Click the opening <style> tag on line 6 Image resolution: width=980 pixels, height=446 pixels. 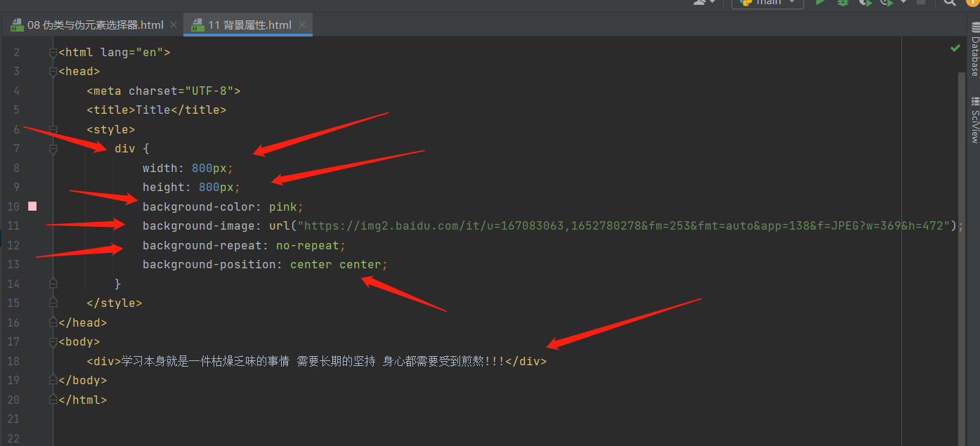(111, 130)
